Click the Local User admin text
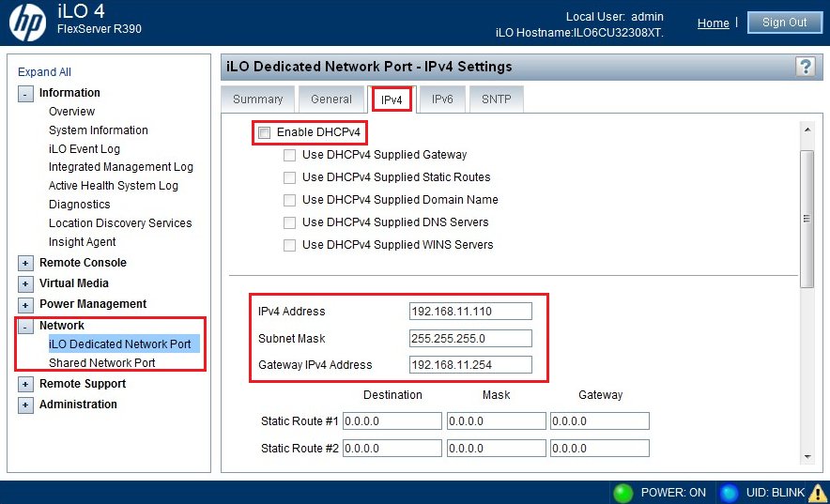 [615, 17]
